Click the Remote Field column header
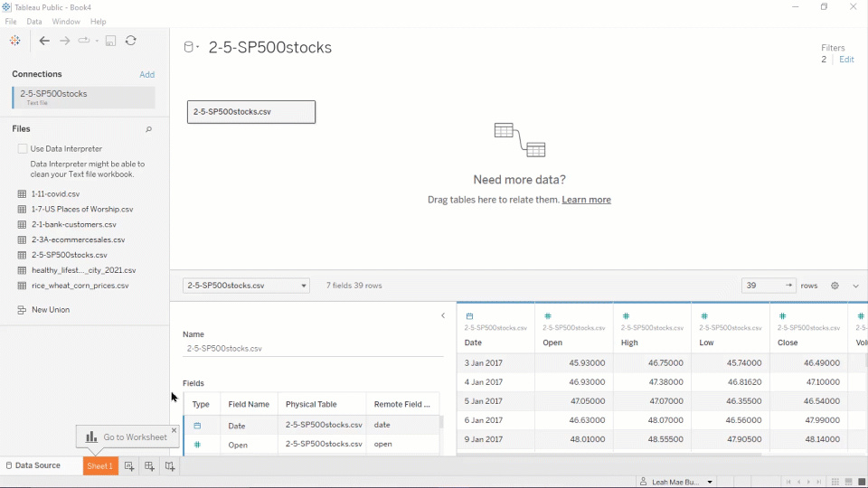This screenshot has height=488, width=868. (x=401, y=405)
